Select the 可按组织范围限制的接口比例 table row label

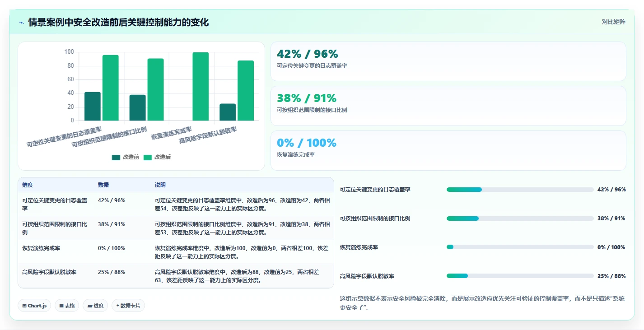click(55, 228)
